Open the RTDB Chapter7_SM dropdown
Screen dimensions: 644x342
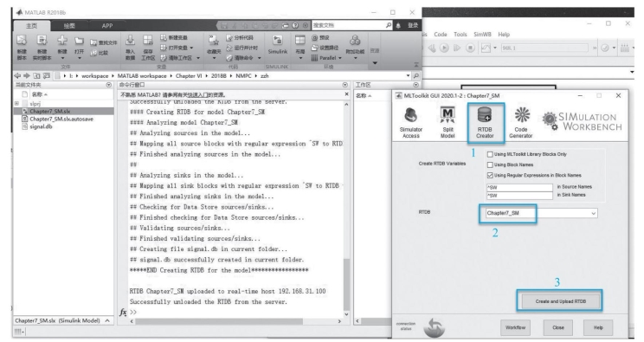(x=594, y=213)
